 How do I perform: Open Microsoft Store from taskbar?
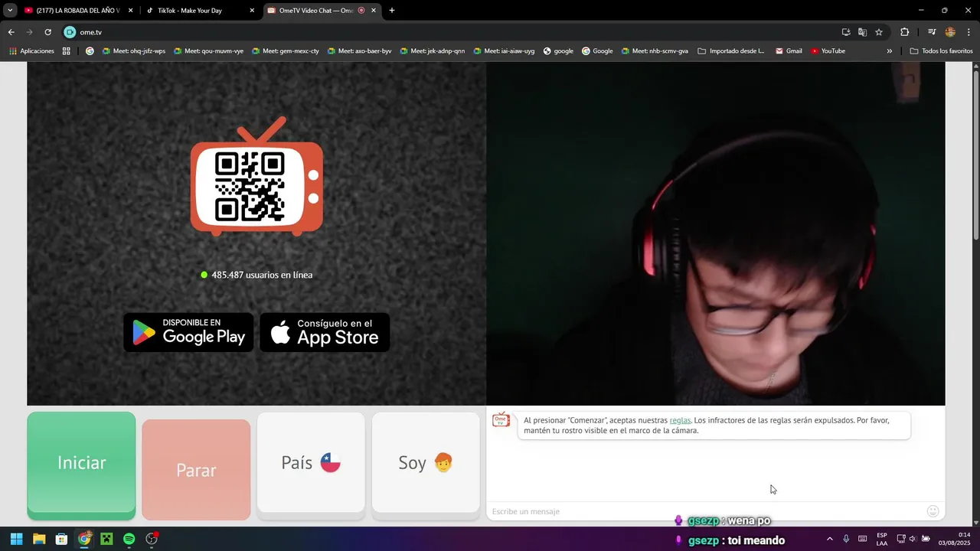[61, 539]
